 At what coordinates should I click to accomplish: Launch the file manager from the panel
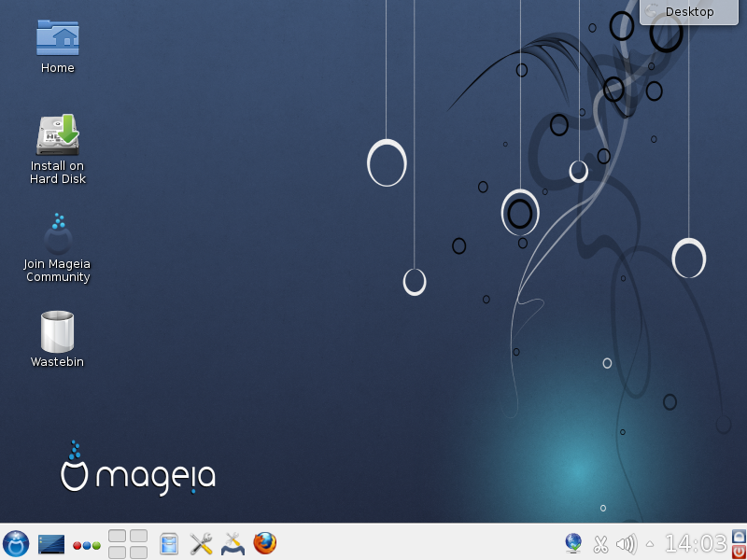tap(169, 543)
